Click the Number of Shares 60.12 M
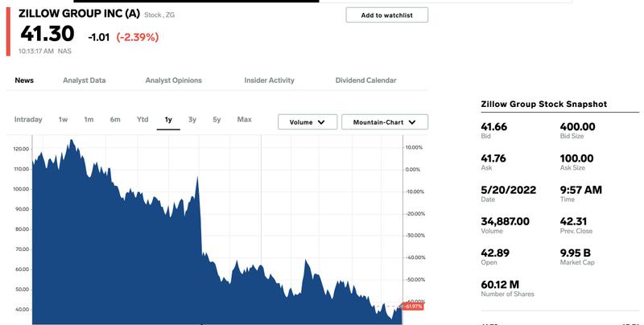Screen dimensions: 644x325 coord(500,285)
